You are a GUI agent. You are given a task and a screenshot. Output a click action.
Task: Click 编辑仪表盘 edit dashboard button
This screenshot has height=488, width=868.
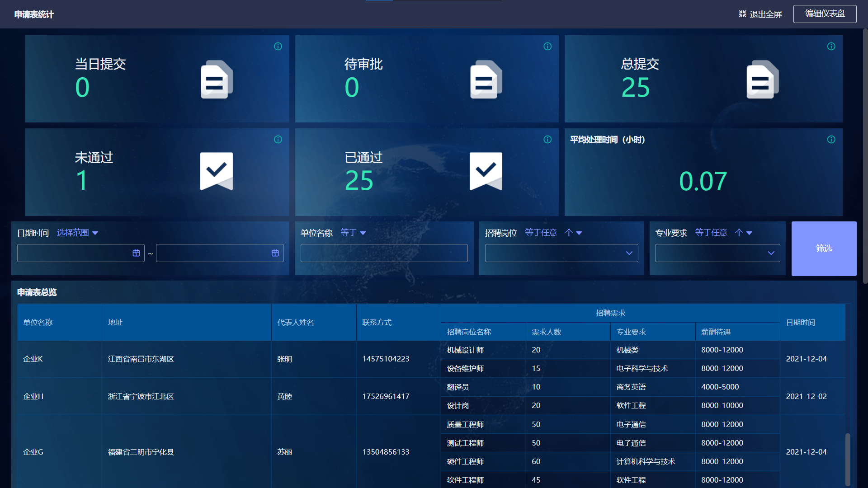point(825,14)
